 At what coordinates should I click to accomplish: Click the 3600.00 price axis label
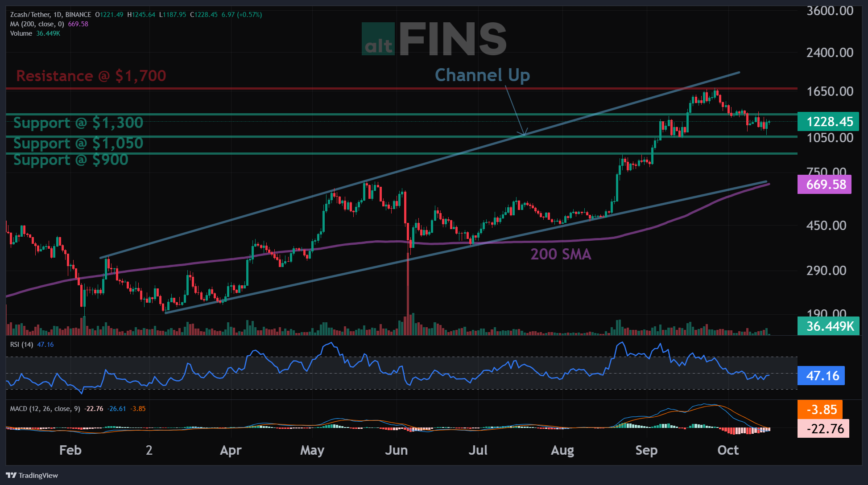830,11
